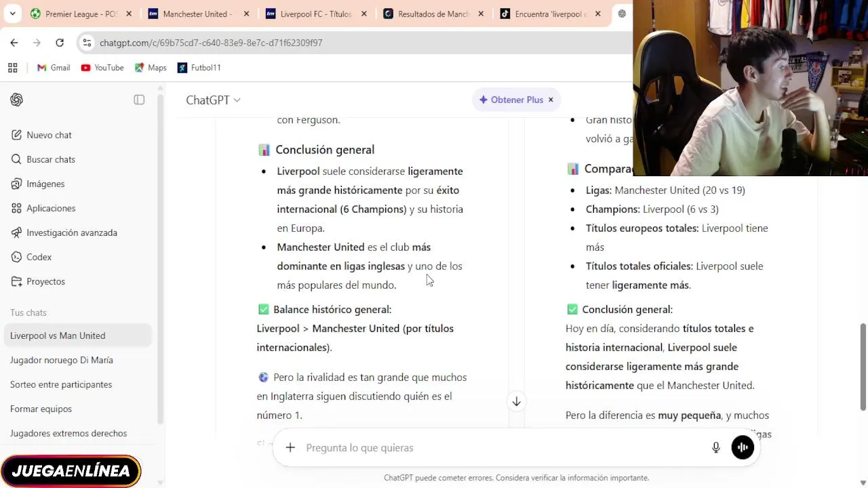Viewport: 868px width, 488px height.
Task: Open the Gmail bookmark
Action: 54,68
